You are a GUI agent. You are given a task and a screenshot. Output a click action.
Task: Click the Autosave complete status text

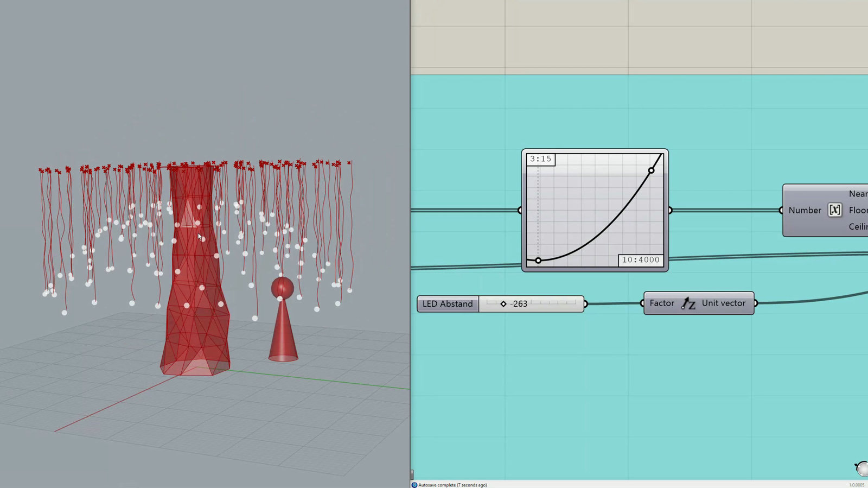click(452, 485)
